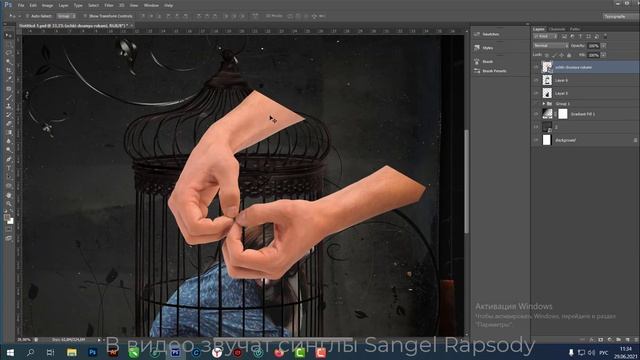Select the Quick Selection tool
Viewport: 640px width, 360px height.
click(9, 62)
